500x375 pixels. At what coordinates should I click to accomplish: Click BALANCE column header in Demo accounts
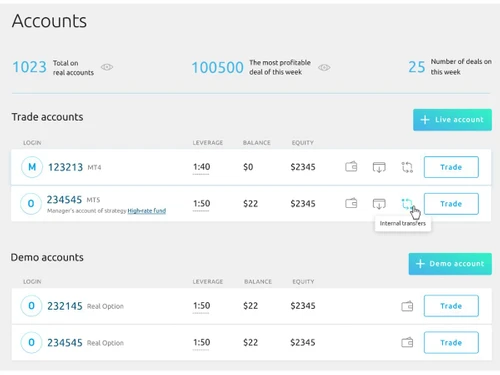[258, 282]
